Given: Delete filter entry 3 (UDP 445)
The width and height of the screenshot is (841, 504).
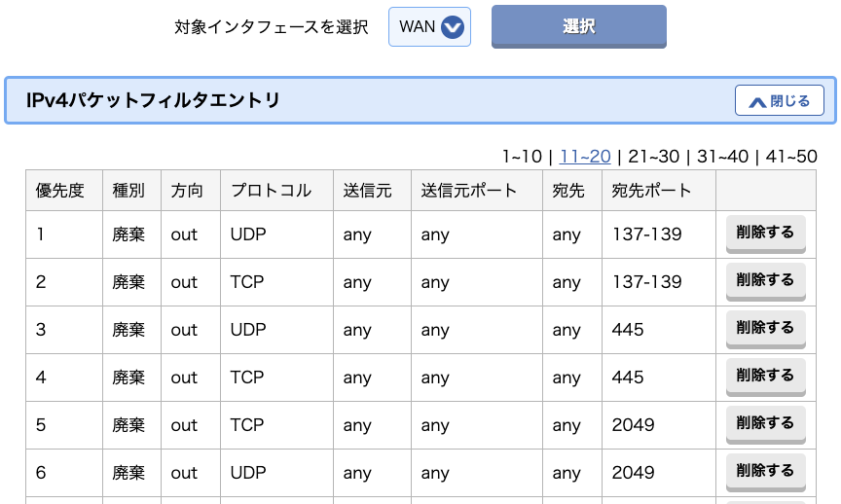Looking at the screenshot, I should (x=765, y=328).
